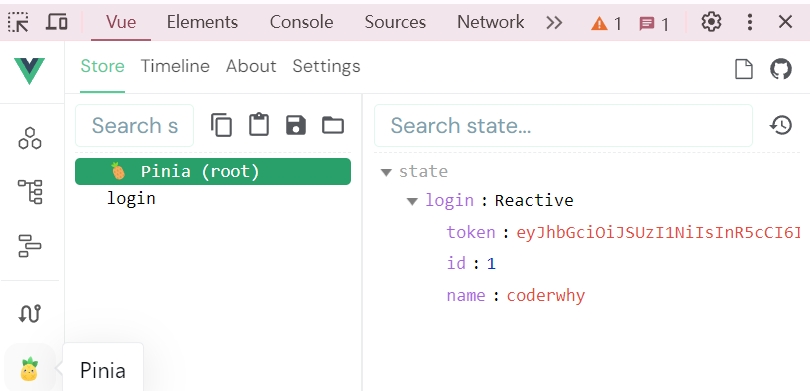Close the devtools panel
810x391 pixels.
[x=785, y=22]
